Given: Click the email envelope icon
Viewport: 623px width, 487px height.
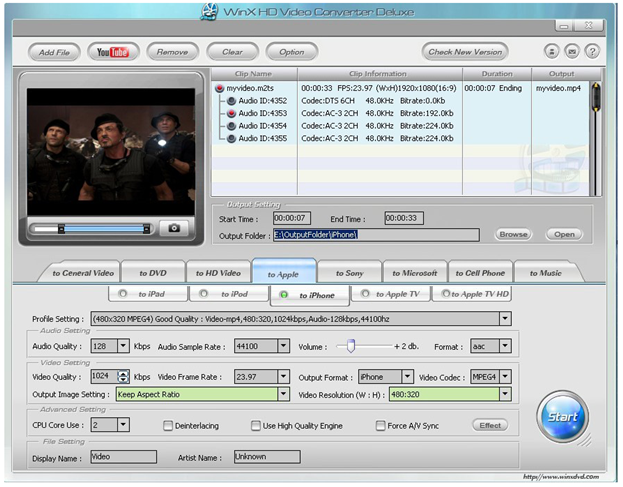Looking at the screenshot, I should point(572,52).
